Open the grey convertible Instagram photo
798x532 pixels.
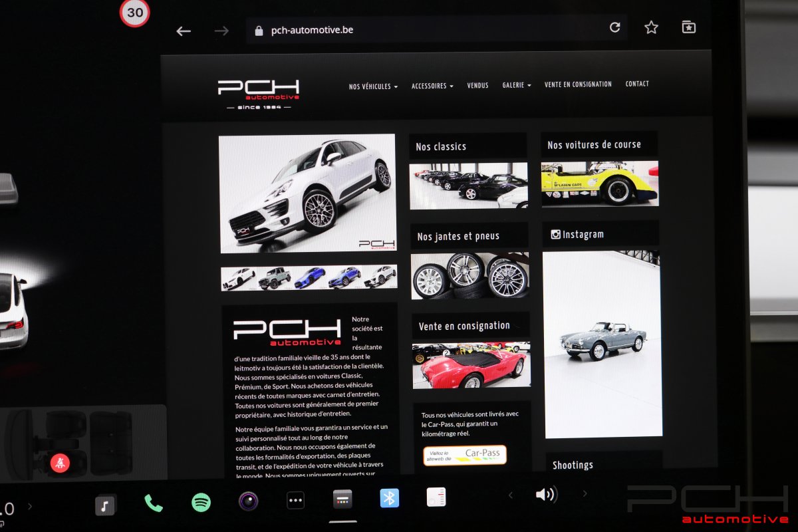(603, 344)
